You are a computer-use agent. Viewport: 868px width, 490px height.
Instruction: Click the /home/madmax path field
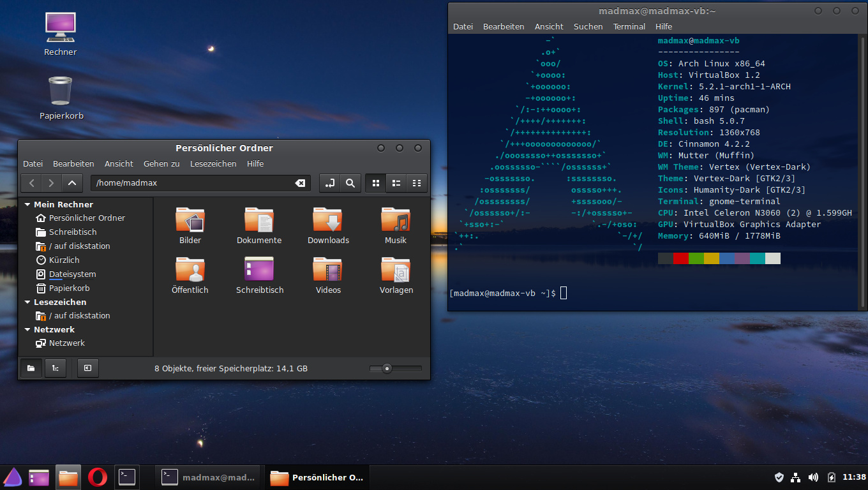pyautogui.click(x=191, y=183)
